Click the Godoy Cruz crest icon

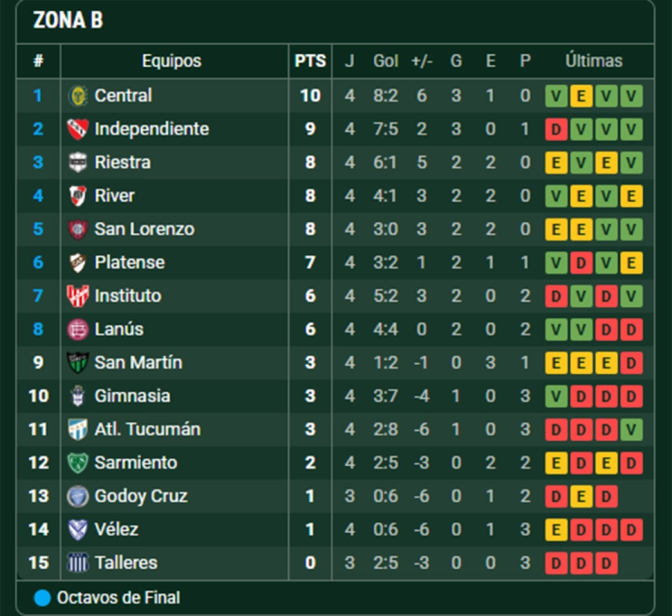(x=78, y=496)
